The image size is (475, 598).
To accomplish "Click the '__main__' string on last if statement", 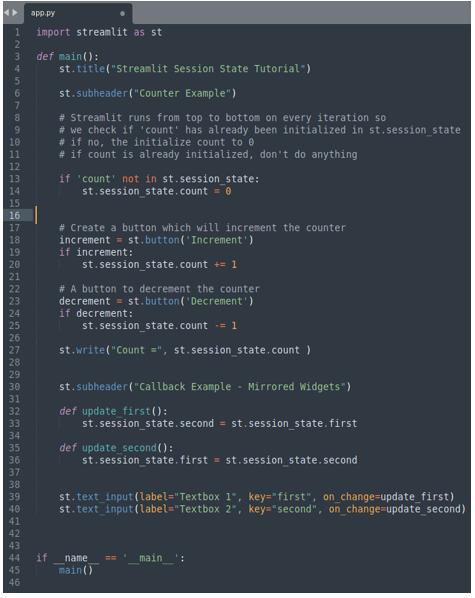I will coord(150,558).
